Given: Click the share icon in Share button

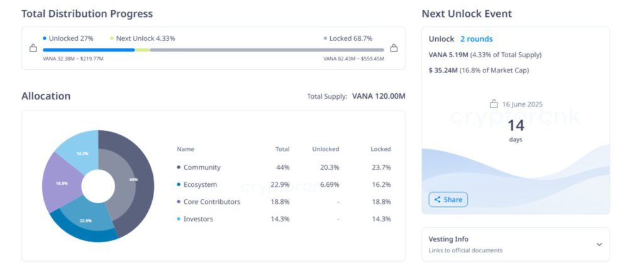Looking at the screenshot, I should click(437, 200).
